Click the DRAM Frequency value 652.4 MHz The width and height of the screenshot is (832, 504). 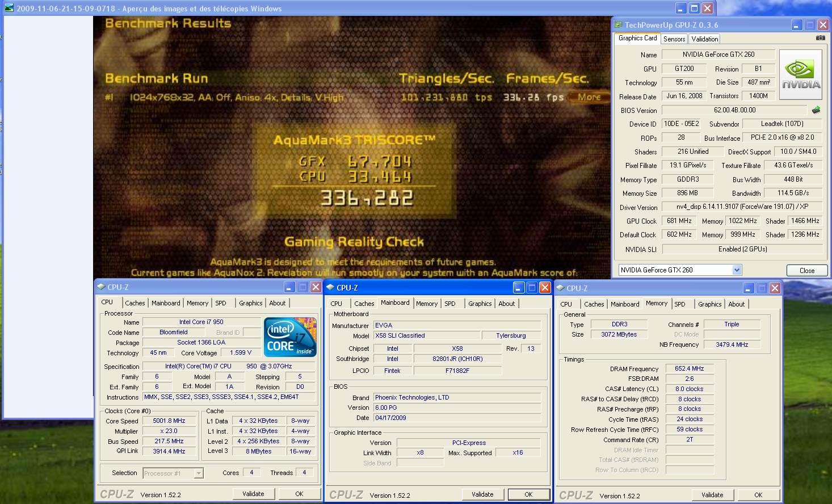click(x=690, y=368)
